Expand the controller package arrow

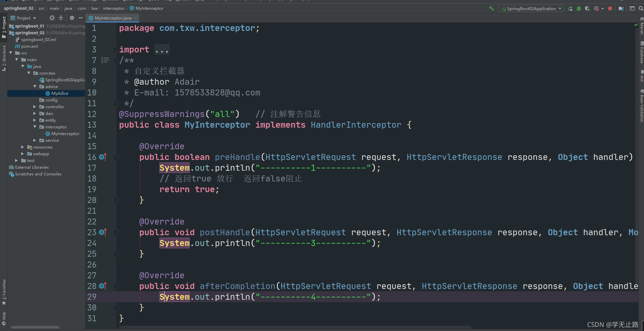(x=35, y=107)
